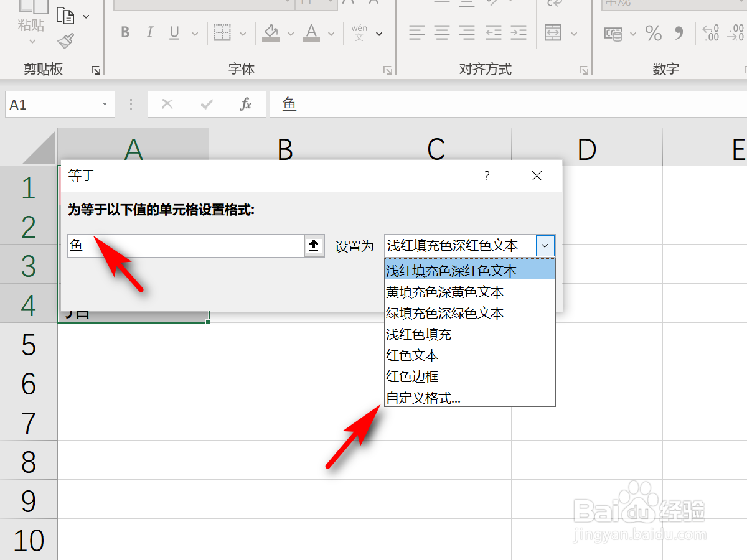Choose 浅红色填充 option

[470, 334]
